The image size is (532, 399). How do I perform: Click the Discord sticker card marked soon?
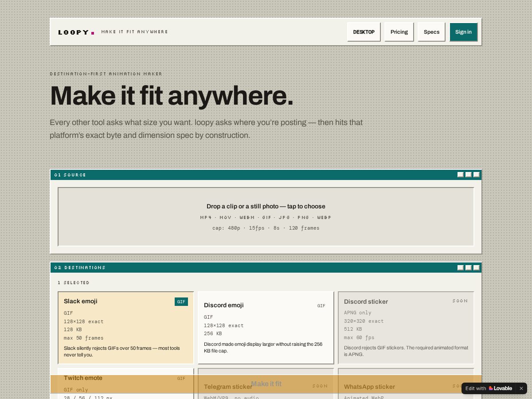coord(406,328)
